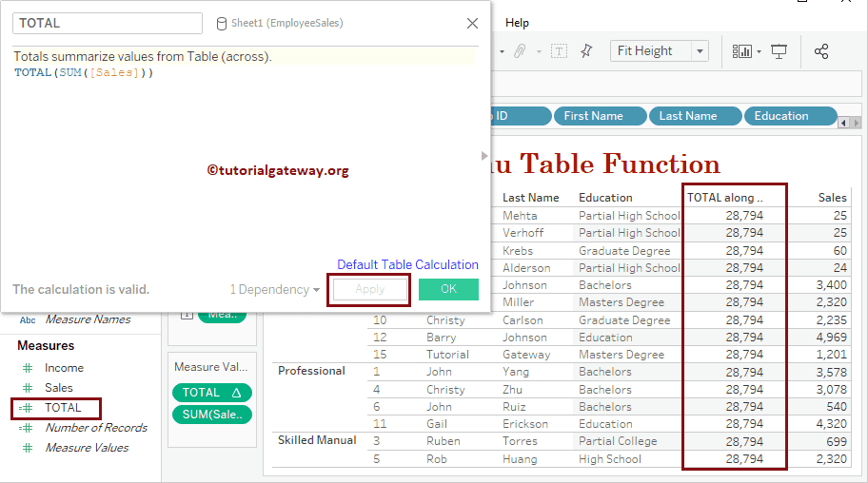This screenshot has width=868, height=483.
Task: Click the Sheet1 (EmployeeSales) data source icon
Action: tap(221, 24)
